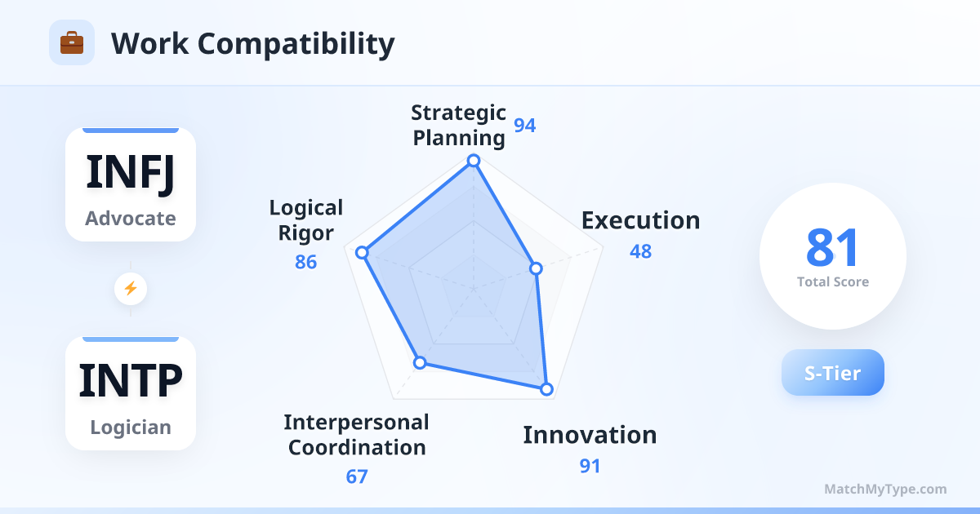Click the briefcase icon in header
980x514 pixels.
click(72, 42)
